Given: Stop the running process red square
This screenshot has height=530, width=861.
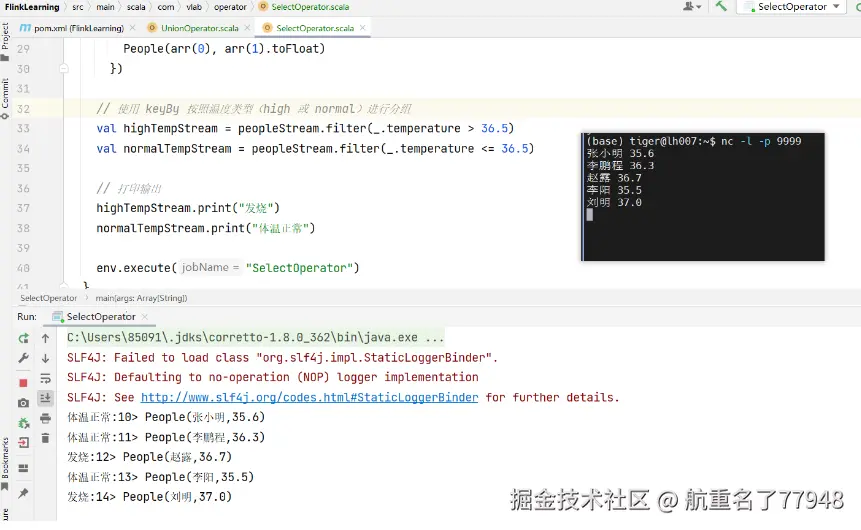Looking at the screenshot, I should (23, 383).
